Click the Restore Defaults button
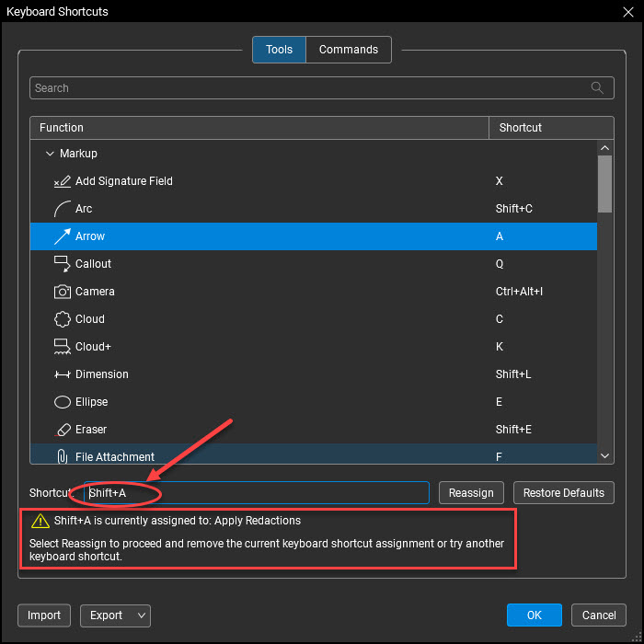The image size is (644, 644). [563, 492]
